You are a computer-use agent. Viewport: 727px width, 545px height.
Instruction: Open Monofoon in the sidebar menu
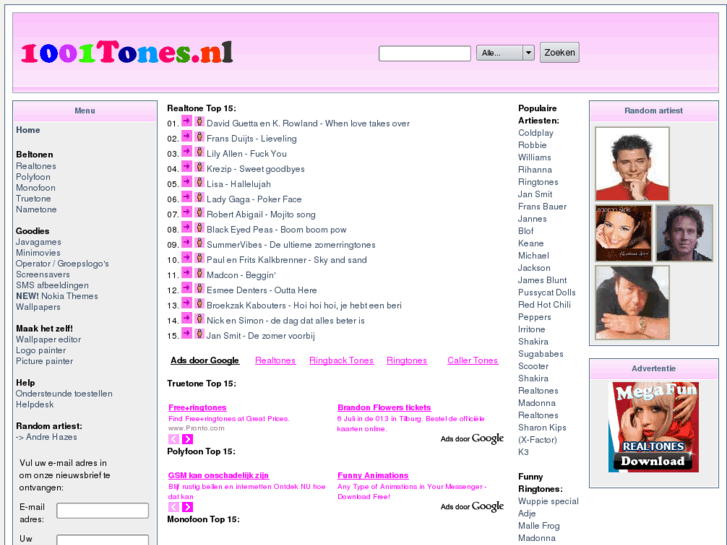(36, 188)
